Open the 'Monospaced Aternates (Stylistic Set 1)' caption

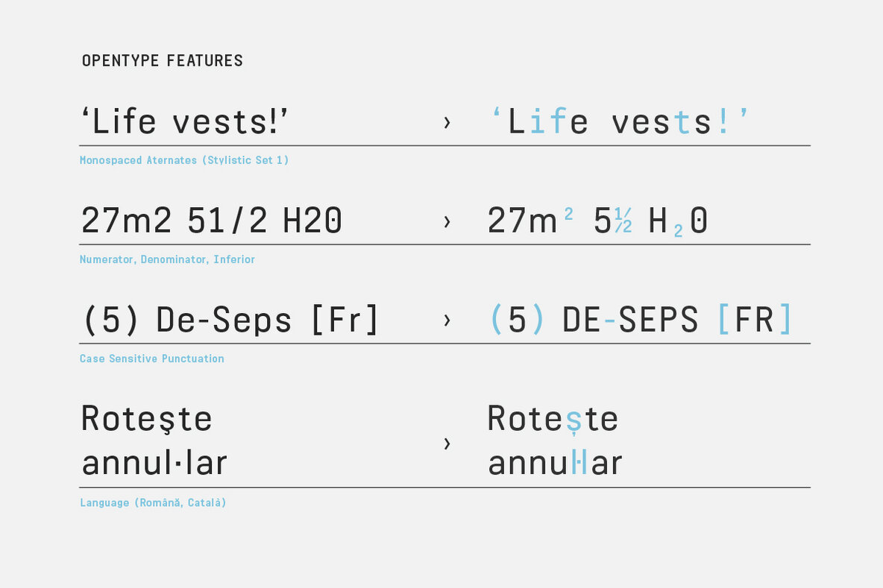[x=184, y=160]
